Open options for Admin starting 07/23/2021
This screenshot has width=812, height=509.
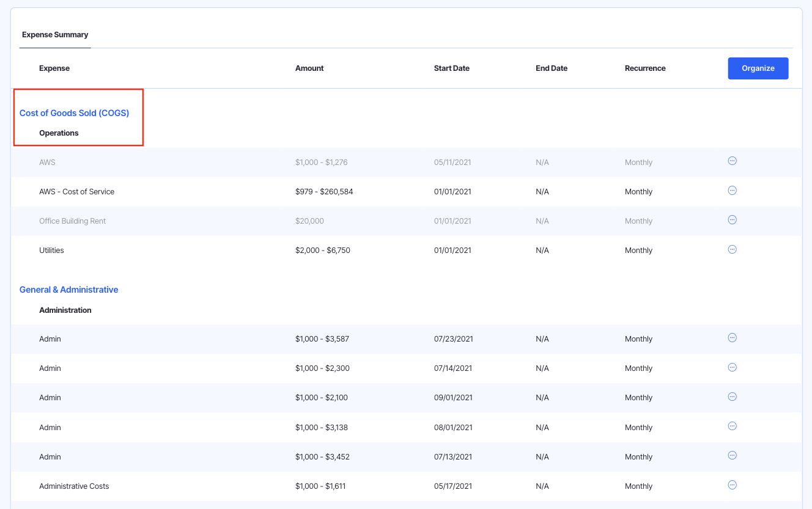732,338
